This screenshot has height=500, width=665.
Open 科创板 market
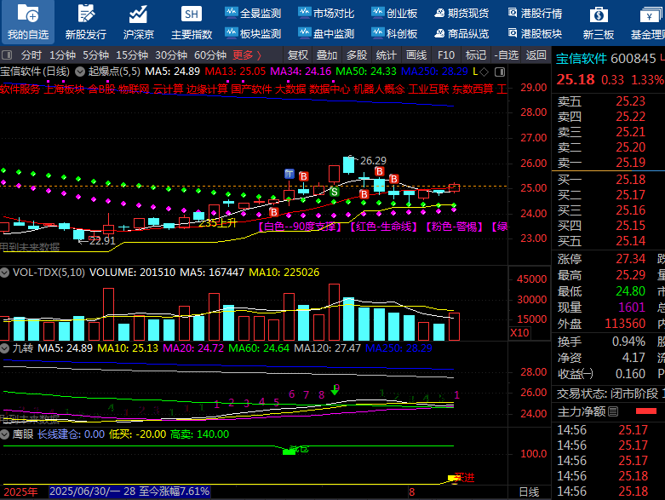point(394,33)
